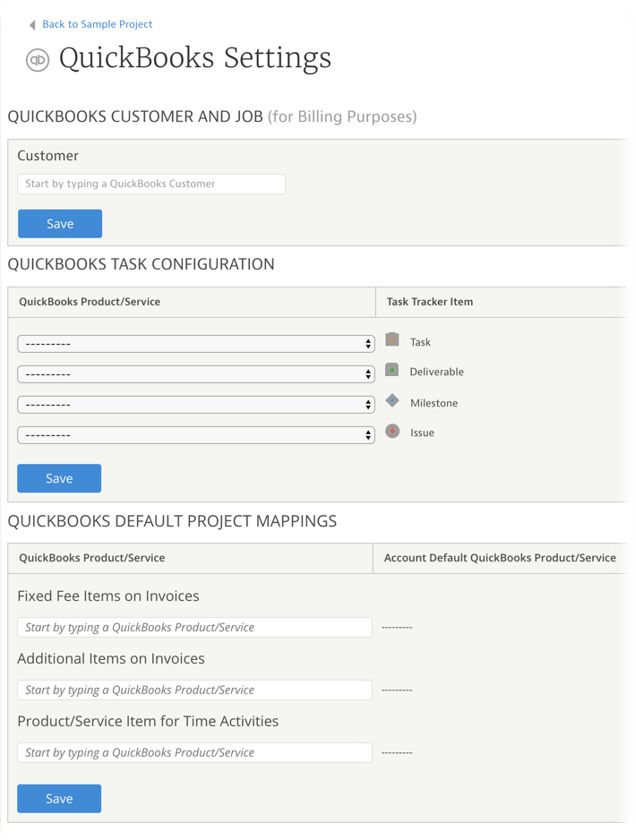Click the Milestone label text

pyautogui.click(x=434, y=403)
